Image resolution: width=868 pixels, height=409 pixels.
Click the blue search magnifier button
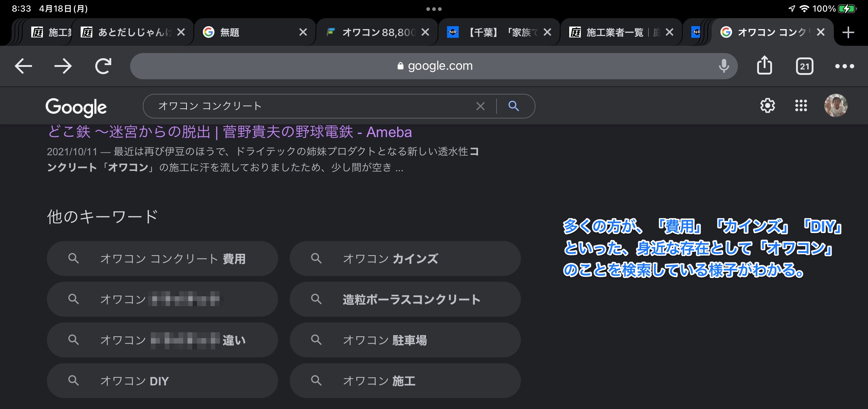click(x=514, y=106)
